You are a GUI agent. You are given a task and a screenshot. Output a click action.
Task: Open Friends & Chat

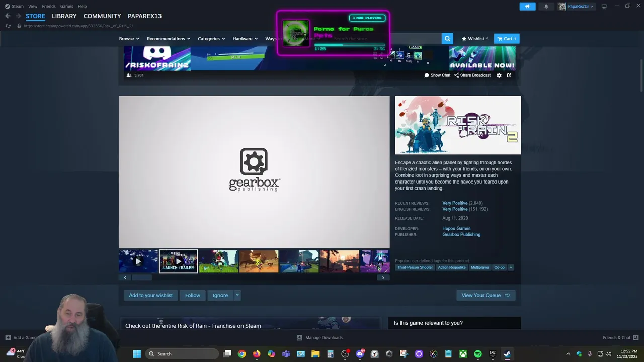pyautogui.click(x=620, y=338)
